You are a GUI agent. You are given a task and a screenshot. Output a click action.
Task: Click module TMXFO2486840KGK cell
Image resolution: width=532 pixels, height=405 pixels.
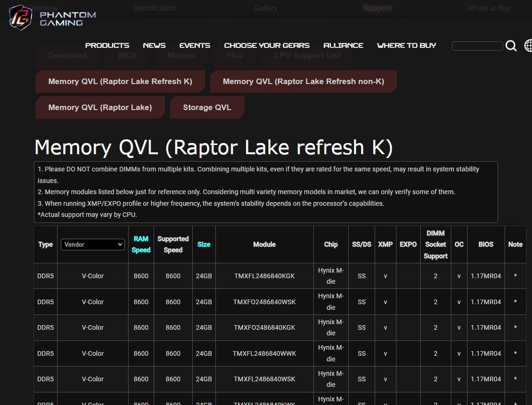[x=264, y=327]
